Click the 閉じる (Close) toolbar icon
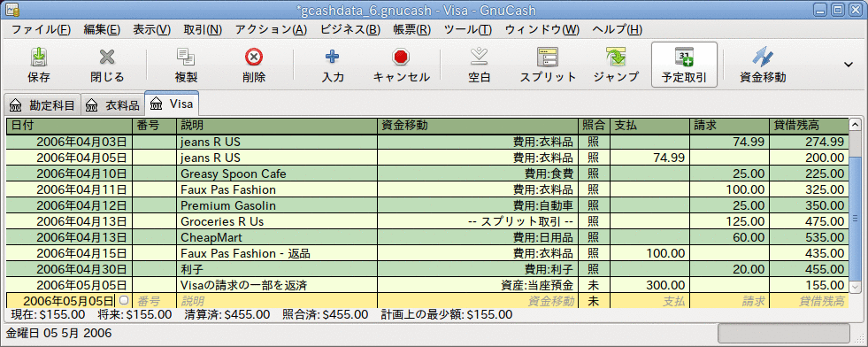The image size is (868, 347). tap(107, 57)
